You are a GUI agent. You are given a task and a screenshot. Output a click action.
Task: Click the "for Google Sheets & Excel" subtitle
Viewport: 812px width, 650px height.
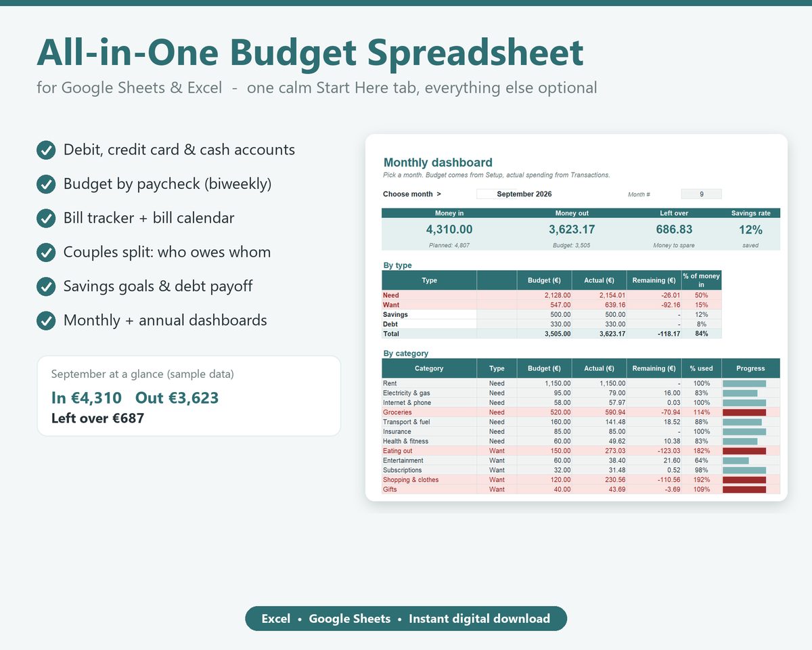coord(129,88)
